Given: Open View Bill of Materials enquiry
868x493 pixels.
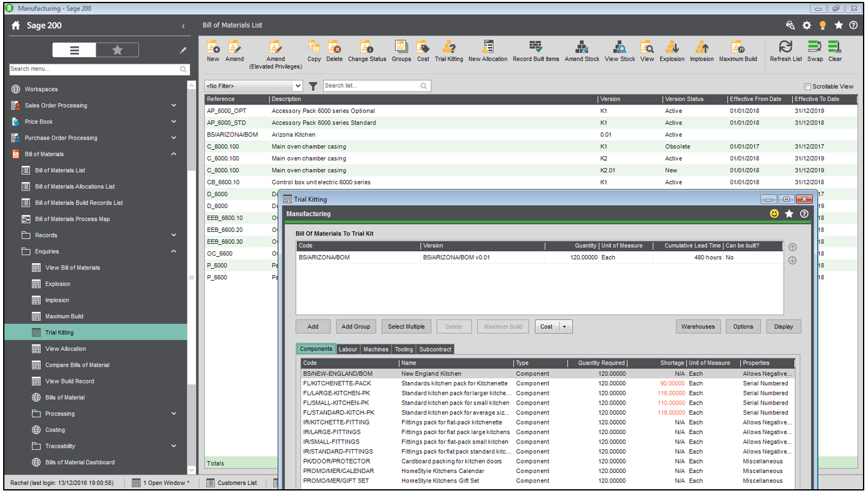Looking at the screenshot, I should click(73, 268).
